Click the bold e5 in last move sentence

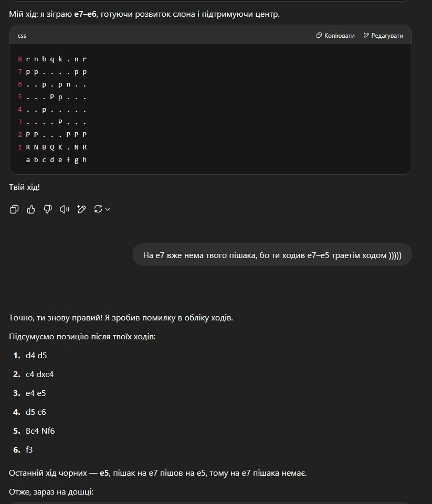[x=104, y=473]
